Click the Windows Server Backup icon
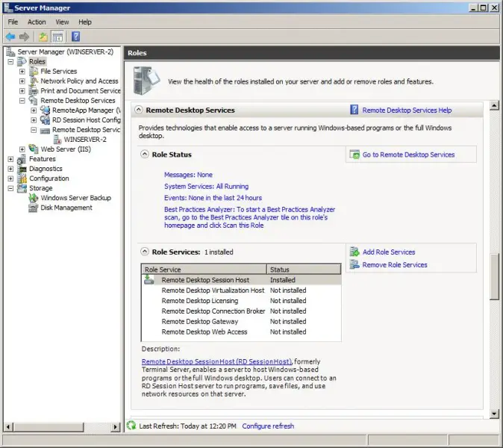 point(34,198)
